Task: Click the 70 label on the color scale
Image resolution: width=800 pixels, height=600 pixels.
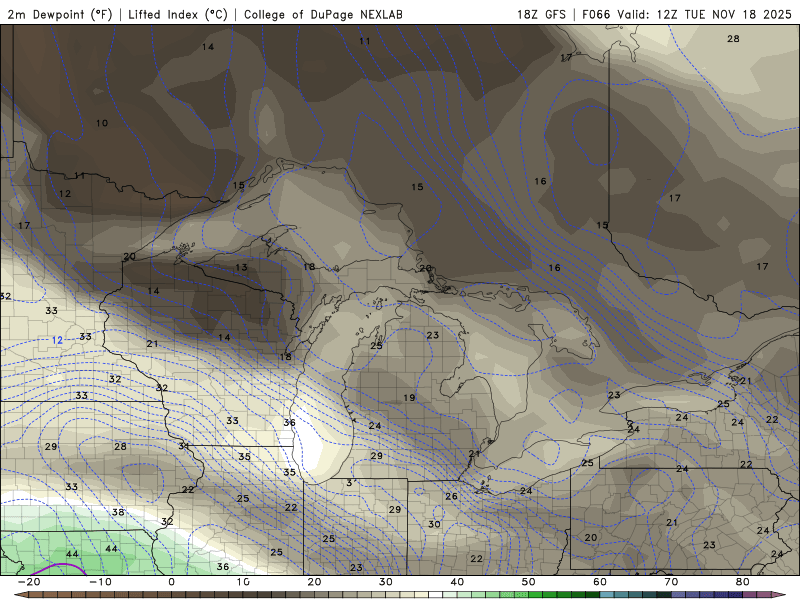Action: (671, 582)
